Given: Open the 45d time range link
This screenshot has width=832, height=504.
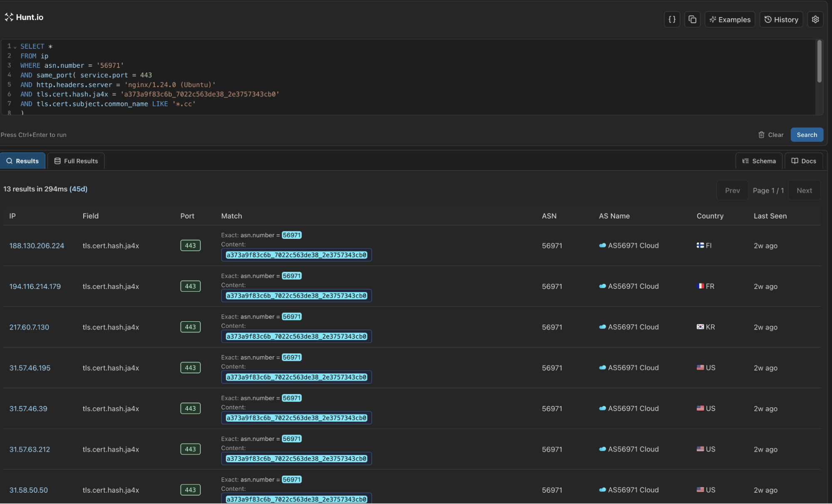Looking at the screenshot, I should [78, 189].
